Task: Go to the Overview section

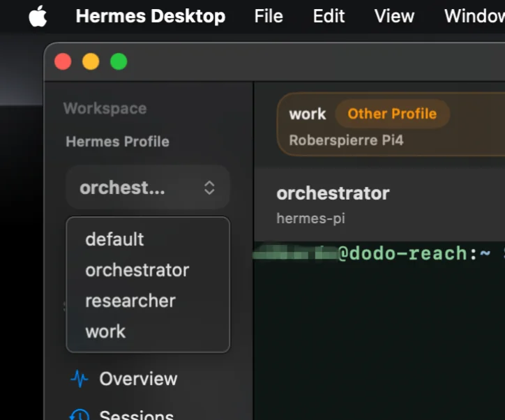Action: pyautogui.click(x=138, y=379)
